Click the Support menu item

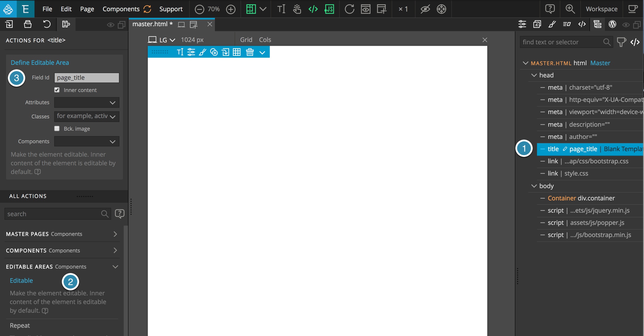pos(171,8)
